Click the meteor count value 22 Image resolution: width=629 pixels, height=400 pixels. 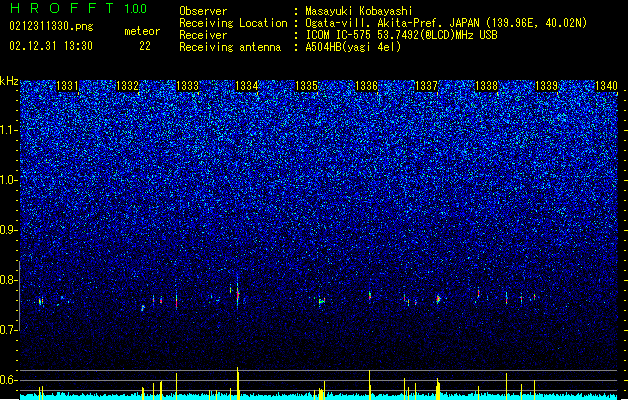[x=145, y=46]
